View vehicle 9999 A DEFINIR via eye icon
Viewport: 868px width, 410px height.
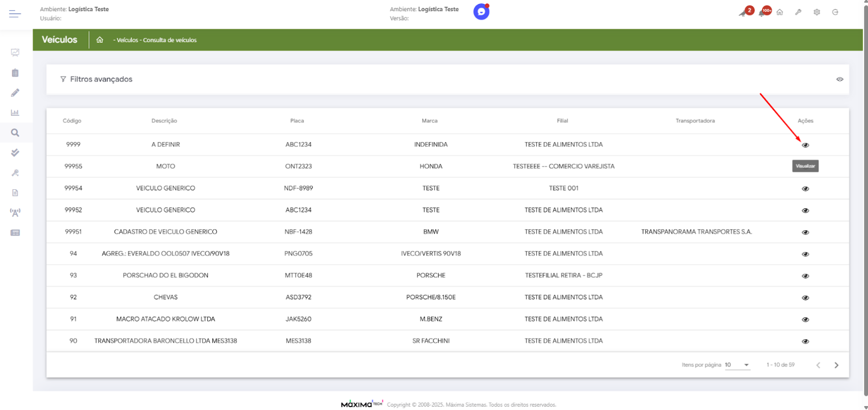click(805, 145)
